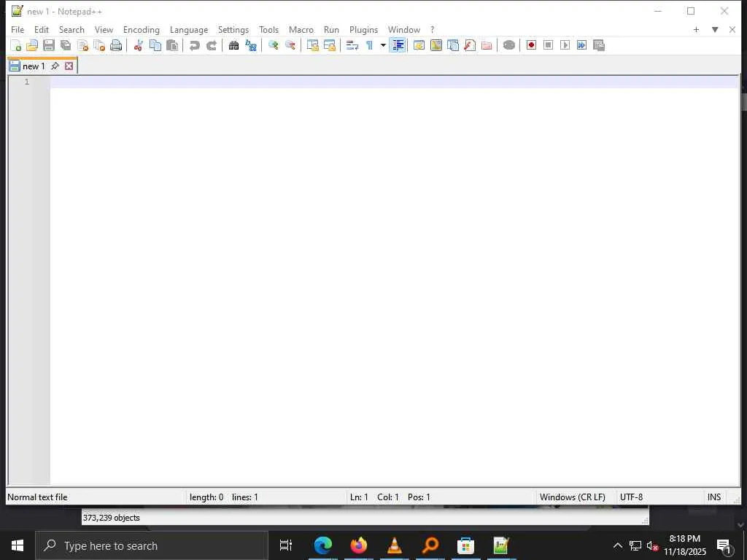Open the Run menu
The height and width of the screenshot is (560, 747).
pos(332,29)
